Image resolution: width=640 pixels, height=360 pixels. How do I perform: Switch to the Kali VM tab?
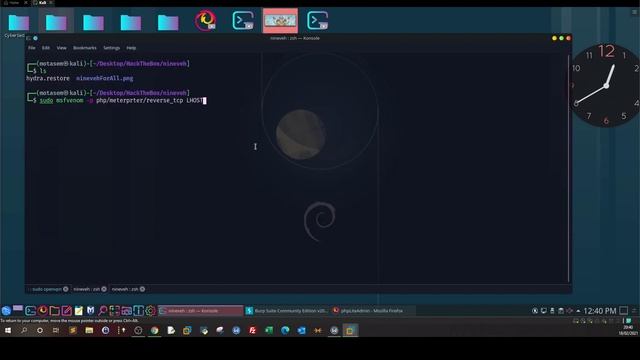point(42,2)
